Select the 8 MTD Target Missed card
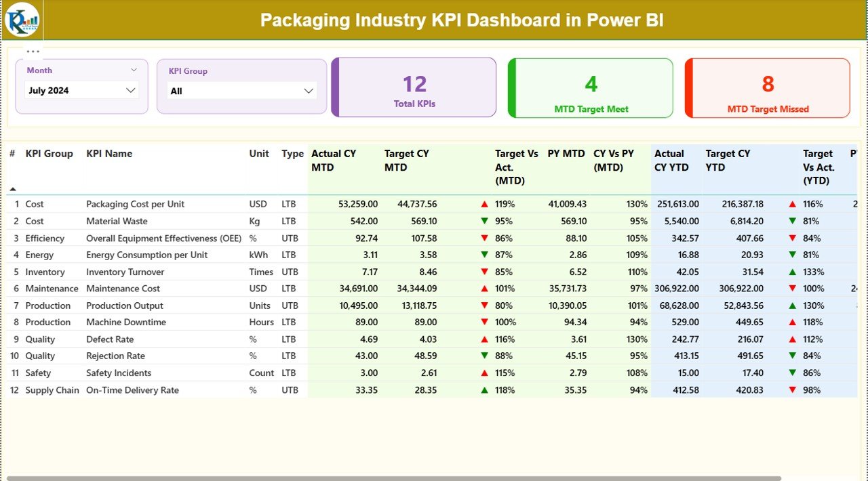 tap(767, 88)
